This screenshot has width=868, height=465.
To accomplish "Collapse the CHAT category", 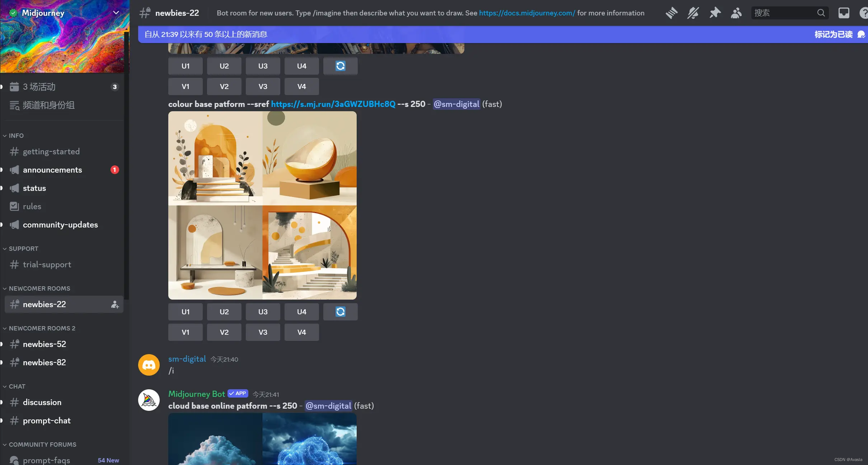I will 17,386.
